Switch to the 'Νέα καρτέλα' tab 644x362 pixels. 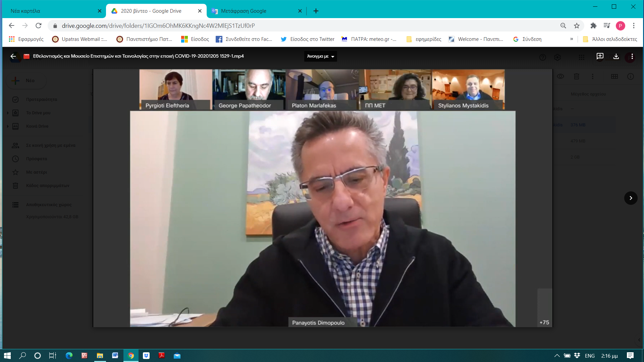[54, 11]
